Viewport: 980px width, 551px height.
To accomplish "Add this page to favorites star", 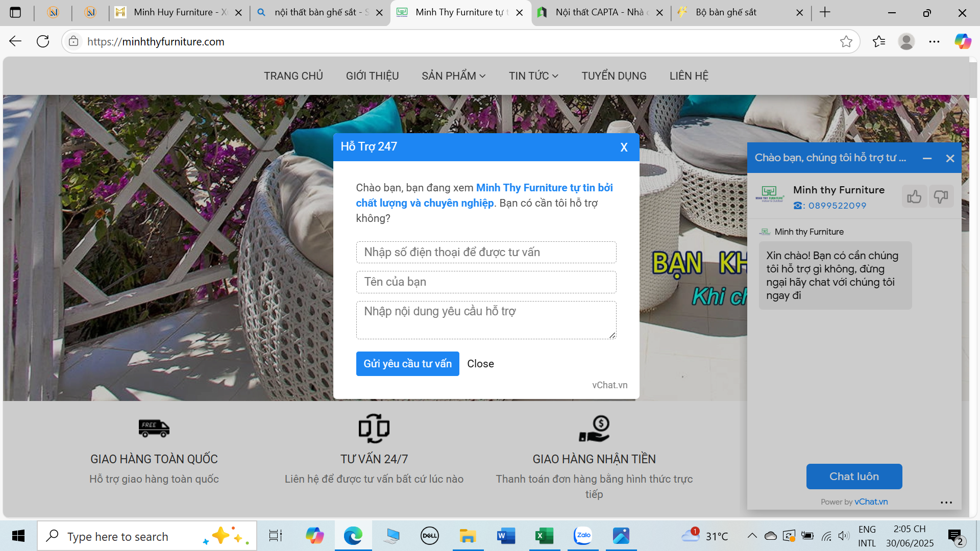I will coord(846,41).
